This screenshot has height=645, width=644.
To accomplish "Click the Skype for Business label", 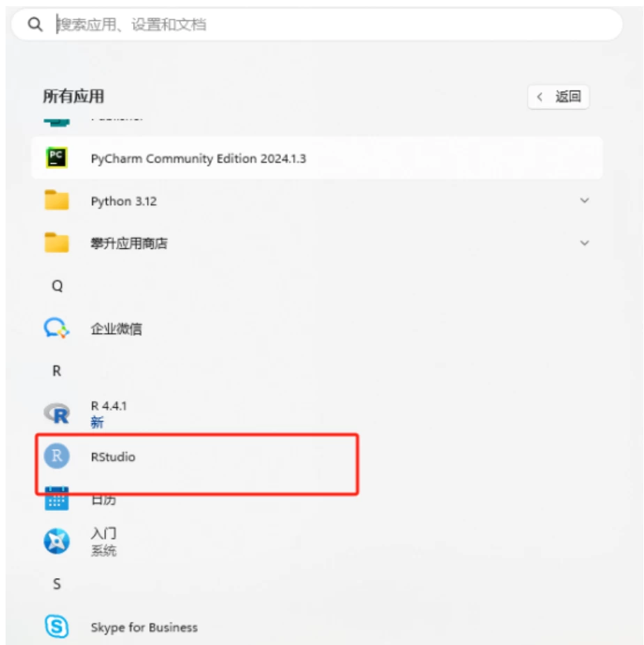I will [144, 628].
